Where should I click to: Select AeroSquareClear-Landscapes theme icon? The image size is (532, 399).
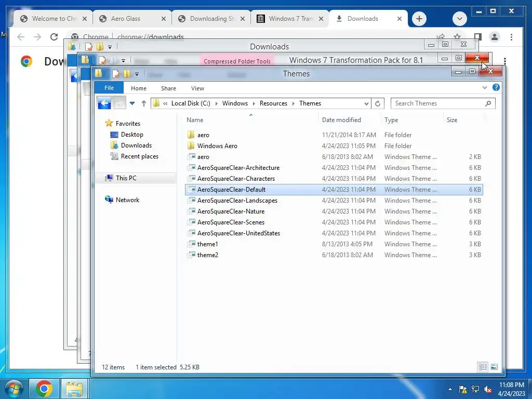pyautogui.click(x=191, y=200)
